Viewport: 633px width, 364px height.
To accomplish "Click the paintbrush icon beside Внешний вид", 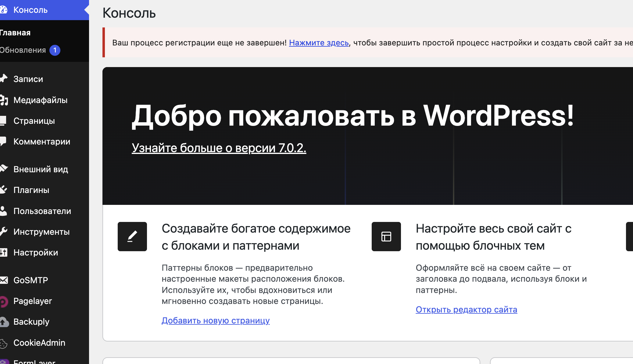I will 4,169.
